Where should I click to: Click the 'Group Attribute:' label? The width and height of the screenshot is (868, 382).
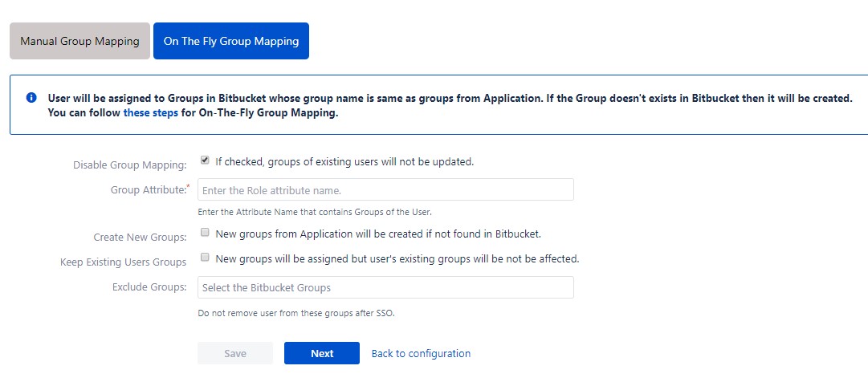(x=149, y=189)
